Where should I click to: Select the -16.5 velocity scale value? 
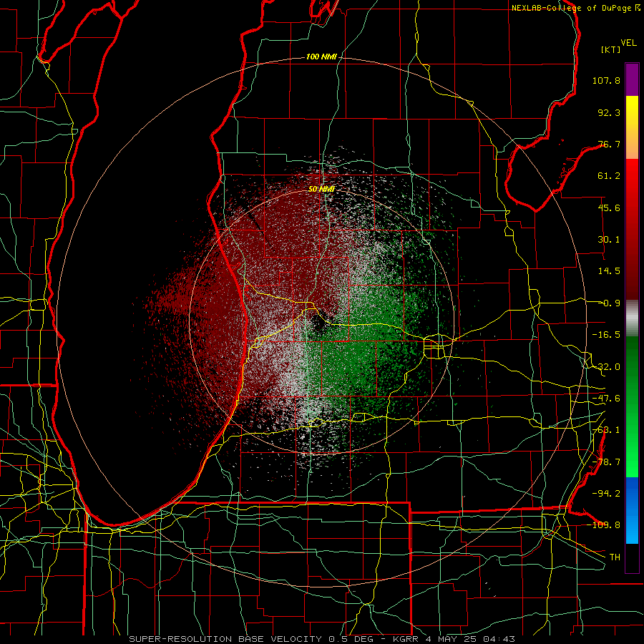[606, 335]
